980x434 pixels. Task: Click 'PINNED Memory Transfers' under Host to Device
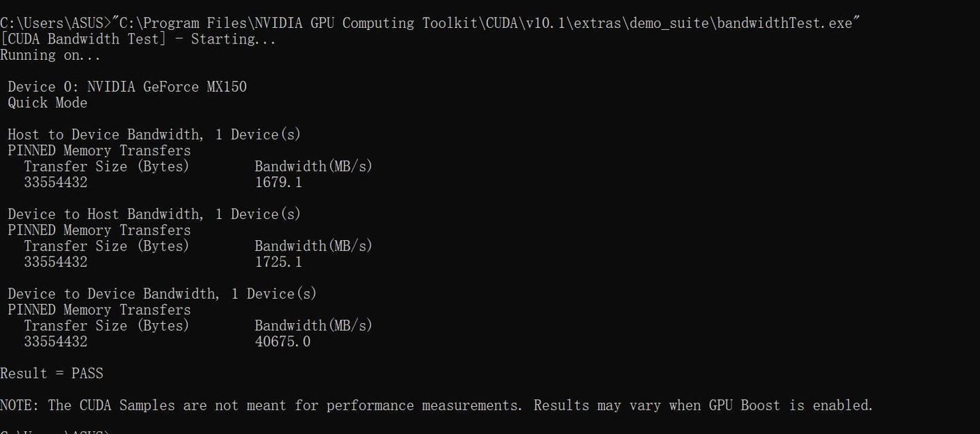click(99, 151)
